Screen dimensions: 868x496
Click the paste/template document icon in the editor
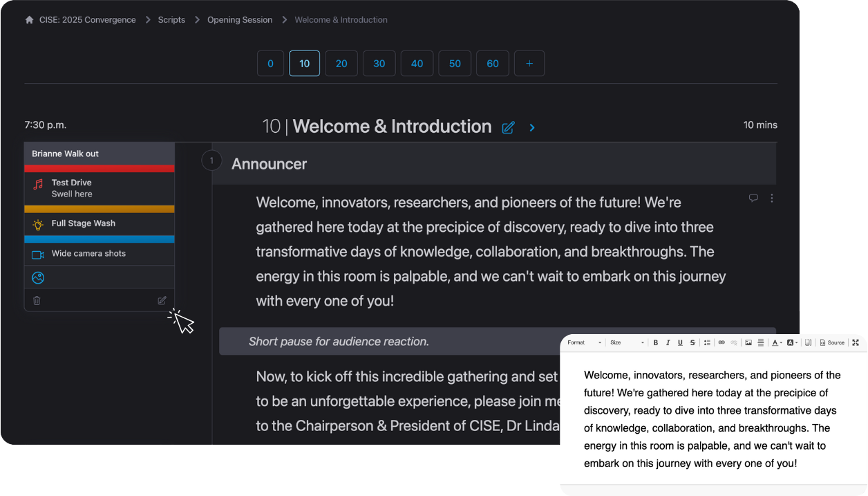click(809, 342)
